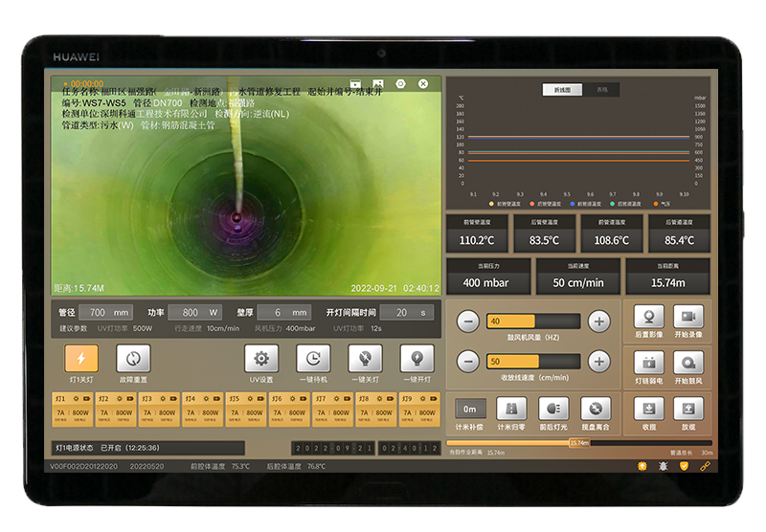This screenshot has height=532, width=766.
Task: Click the 管径 700 mm input field
Action: click(105, 312)
